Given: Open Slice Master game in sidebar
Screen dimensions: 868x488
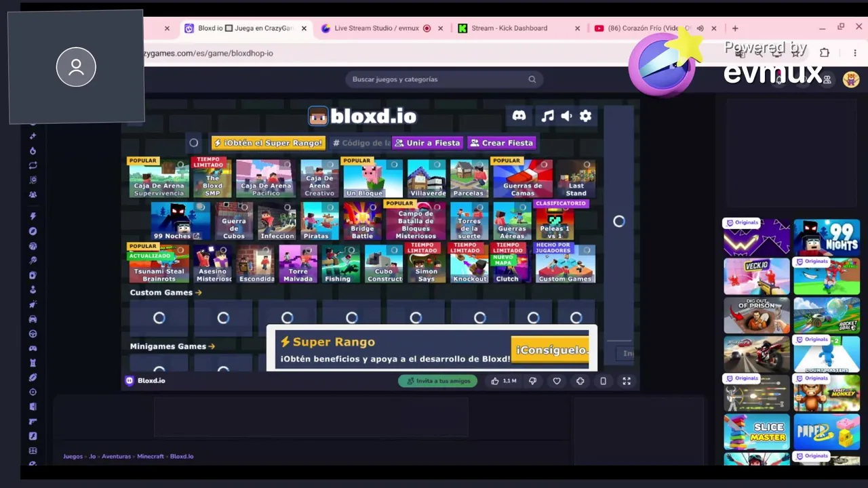Looking at the screenshot, I should click(x=757, y=432).
